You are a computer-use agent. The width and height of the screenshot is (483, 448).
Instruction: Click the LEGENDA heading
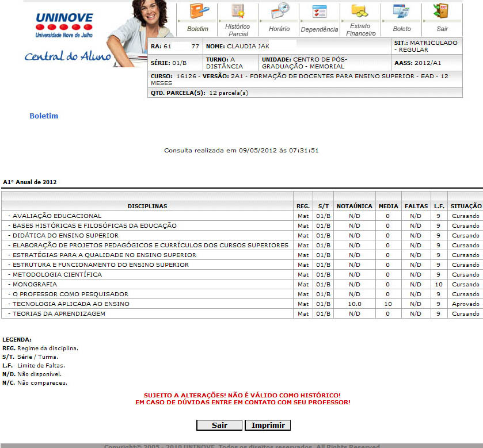pyautogui.click(x=17, y=340)
